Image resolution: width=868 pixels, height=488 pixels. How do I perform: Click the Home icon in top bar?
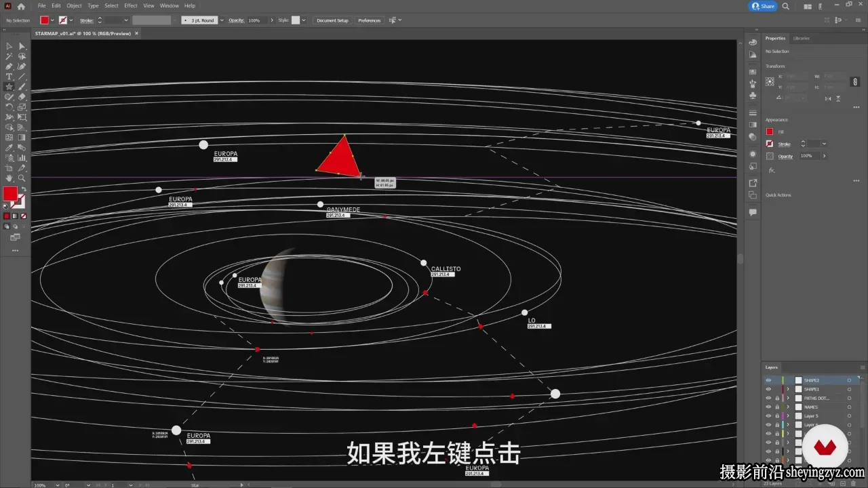(x=21, y=6)
